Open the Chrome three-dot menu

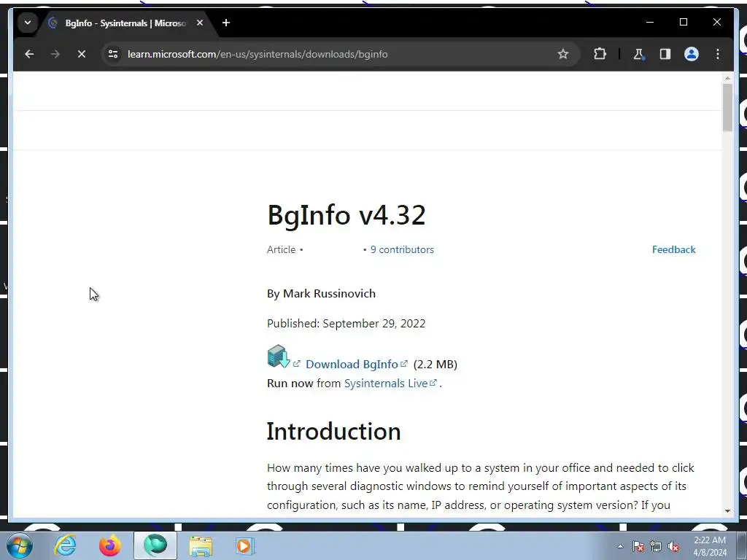[x=718, y=54]
